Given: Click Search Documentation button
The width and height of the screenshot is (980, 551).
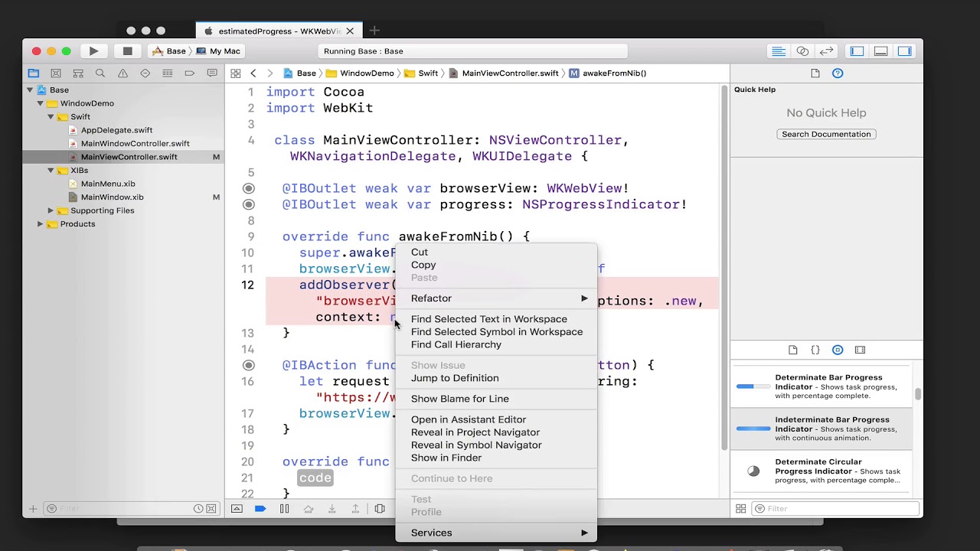Looking at the screenshot, I should (826, 134).
